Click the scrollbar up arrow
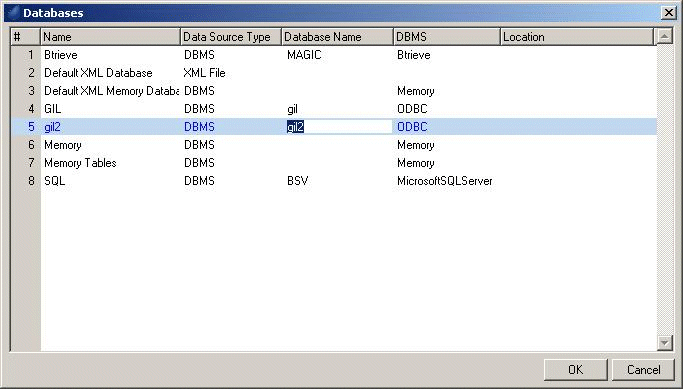The width and height of the screenshot is (683, 389). pos(664,37)
